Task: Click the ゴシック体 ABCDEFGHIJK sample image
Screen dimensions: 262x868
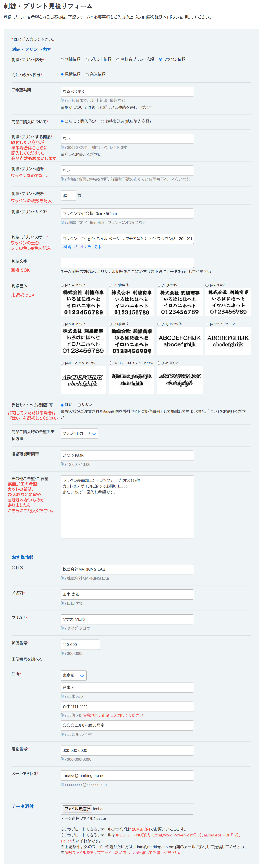Action: (x=180, y=341)
